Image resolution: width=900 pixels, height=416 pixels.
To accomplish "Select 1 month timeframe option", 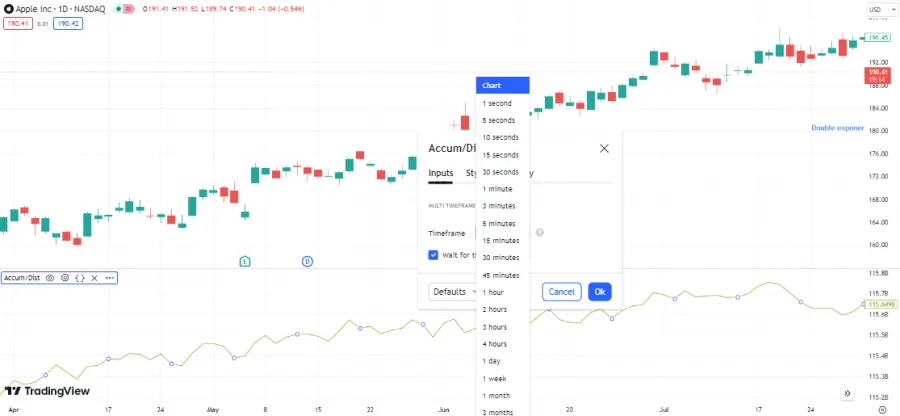I will tap(503, 395).
